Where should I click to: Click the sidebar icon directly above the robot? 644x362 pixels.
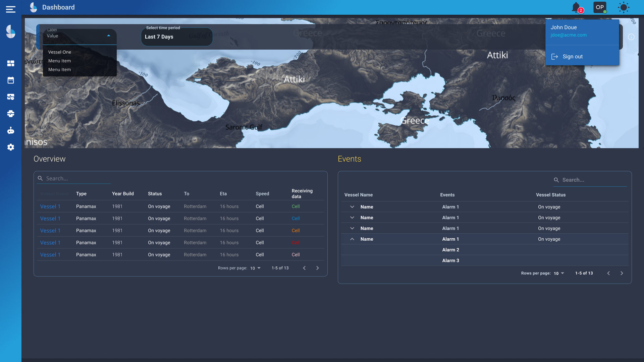tap(11, 114)
